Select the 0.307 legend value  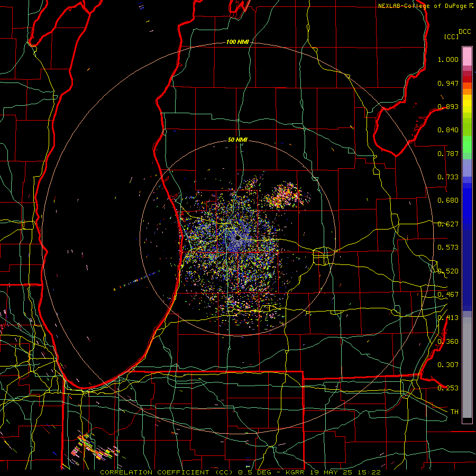click(x=448, y=365)
